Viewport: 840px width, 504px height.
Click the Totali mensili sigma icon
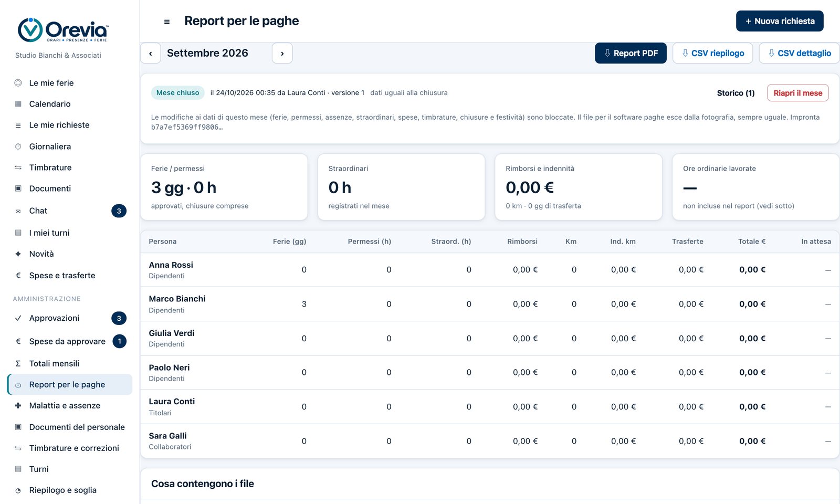click(x=18, y=363)
